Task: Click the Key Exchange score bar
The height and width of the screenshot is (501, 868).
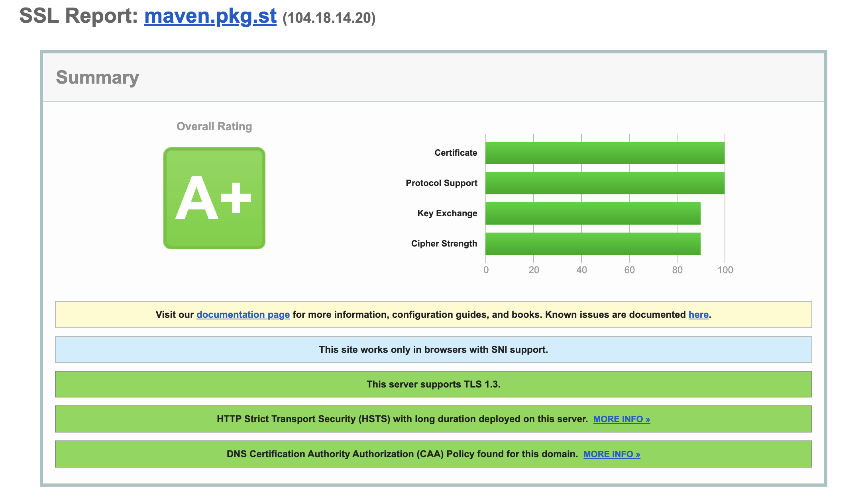Action: (x=593, y=213)
